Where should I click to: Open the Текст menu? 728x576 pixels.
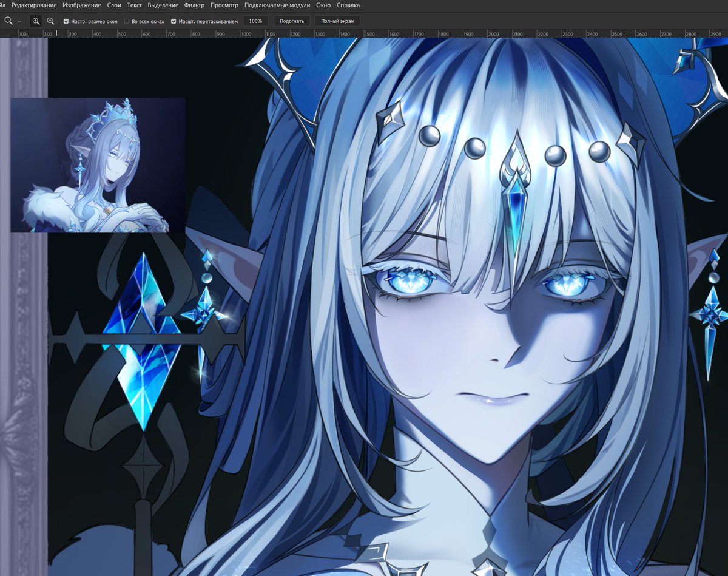click(135, 5)
